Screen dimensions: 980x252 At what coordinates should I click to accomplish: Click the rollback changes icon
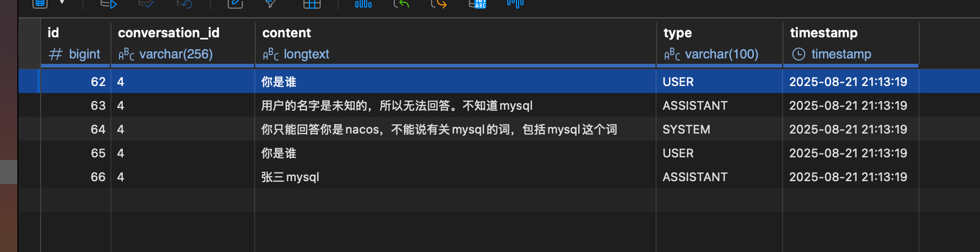coord(184,4)
